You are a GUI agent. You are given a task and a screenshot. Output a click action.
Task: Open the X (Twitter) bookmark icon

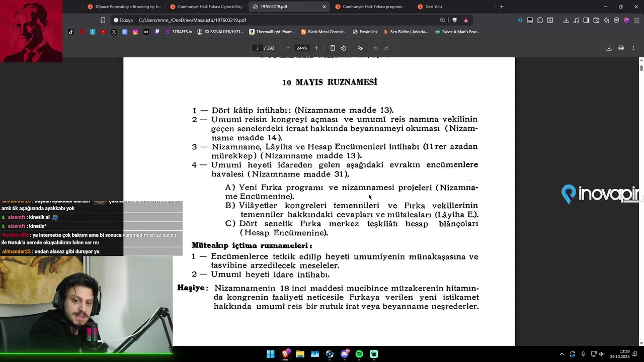click(x=114, y=32)
